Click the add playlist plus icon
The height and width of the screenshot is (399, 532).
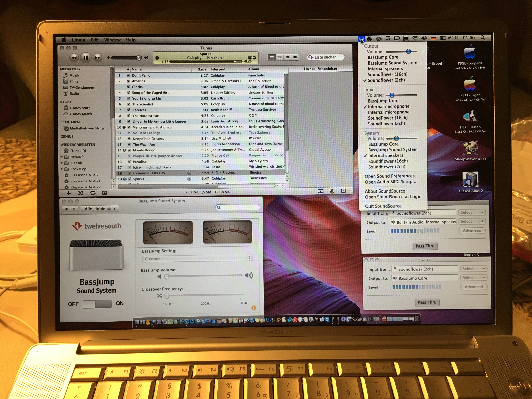(x=68, y=193)
